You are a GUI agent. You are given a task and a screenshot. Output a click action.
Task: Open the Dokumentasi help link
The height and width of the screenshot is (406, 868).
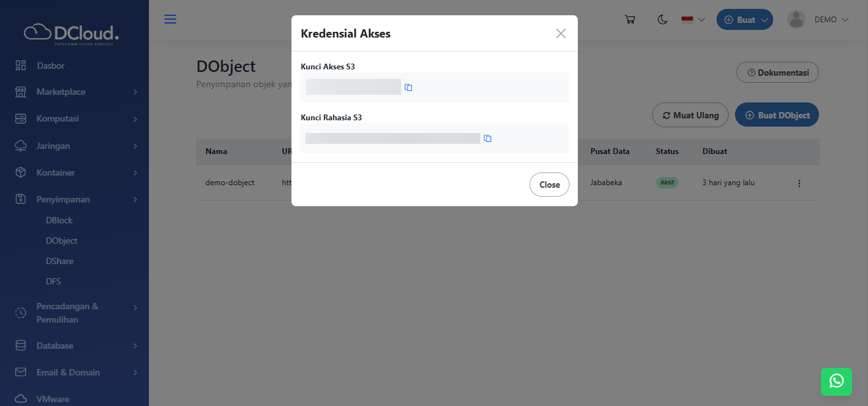[x=777, y=73]
